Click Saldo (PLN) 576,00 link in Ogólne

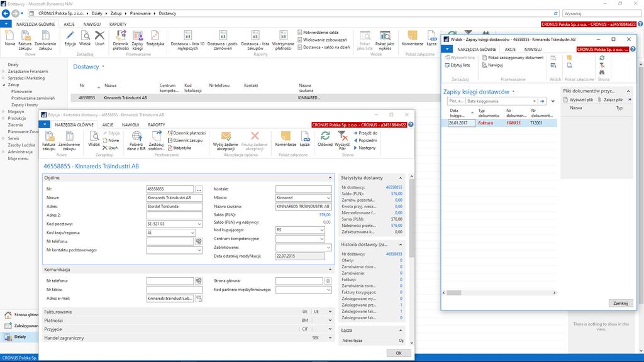point(325,215)
